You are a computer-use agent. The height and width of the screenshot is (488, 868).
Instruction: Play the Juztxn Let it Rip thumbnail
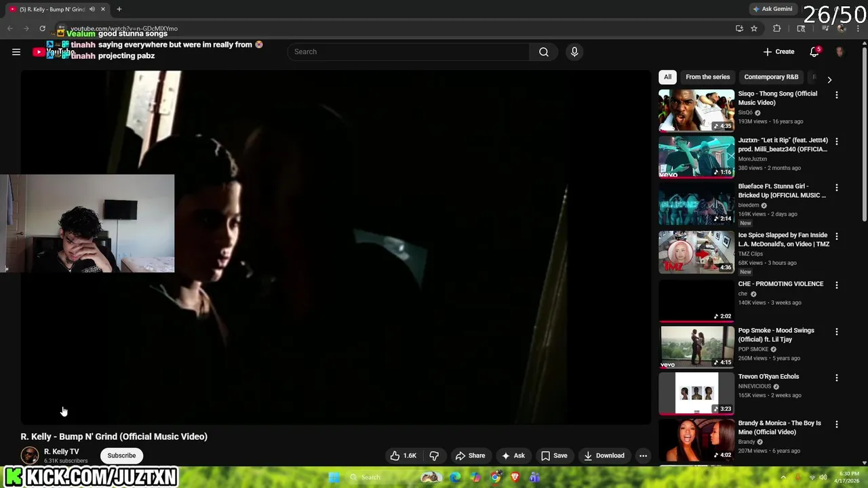coord(696,157)
